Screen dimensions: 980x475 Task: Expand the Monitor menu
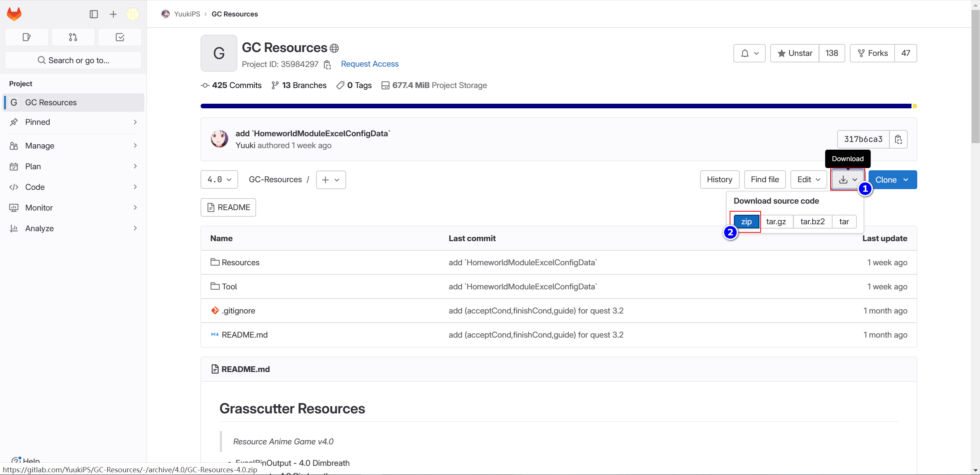point(73,208)
